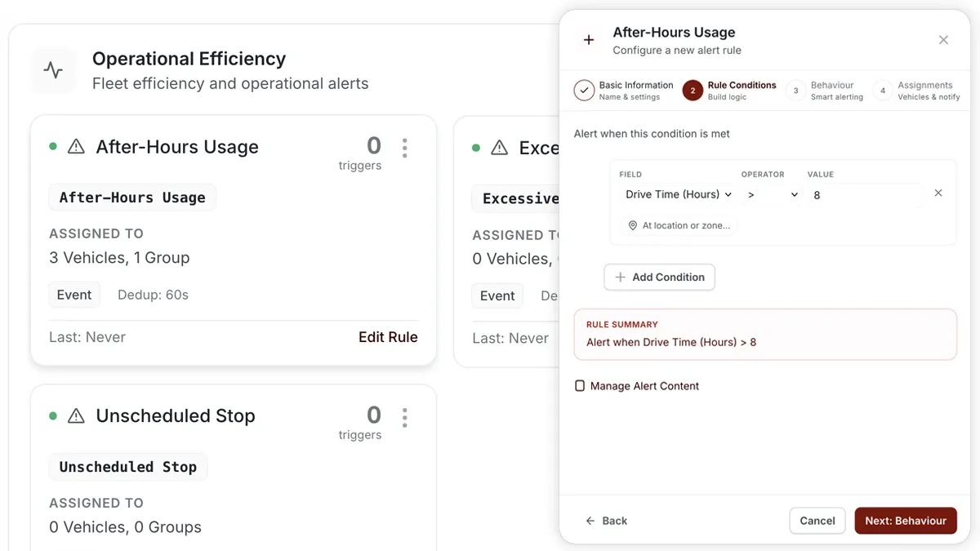Click the warning triangle on the Exce… card
The height and width of the screenshot is (551, 980).
click(499, 148)
